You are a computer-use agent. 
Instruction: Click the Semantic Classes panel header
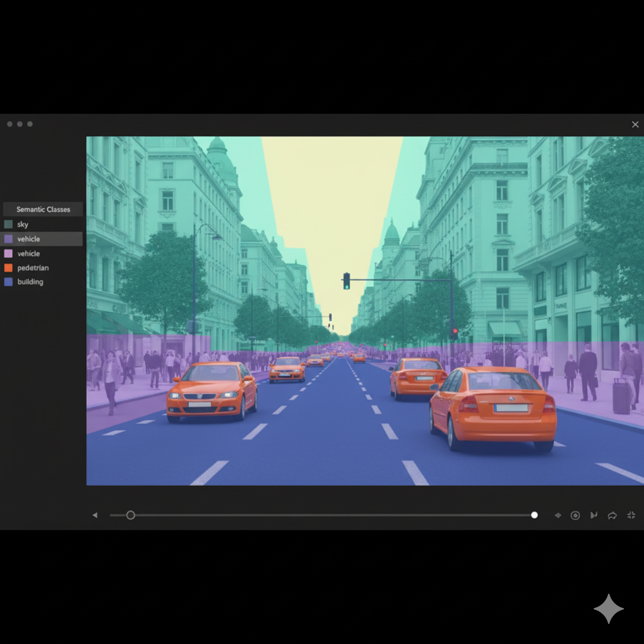[x=43, y=209]
